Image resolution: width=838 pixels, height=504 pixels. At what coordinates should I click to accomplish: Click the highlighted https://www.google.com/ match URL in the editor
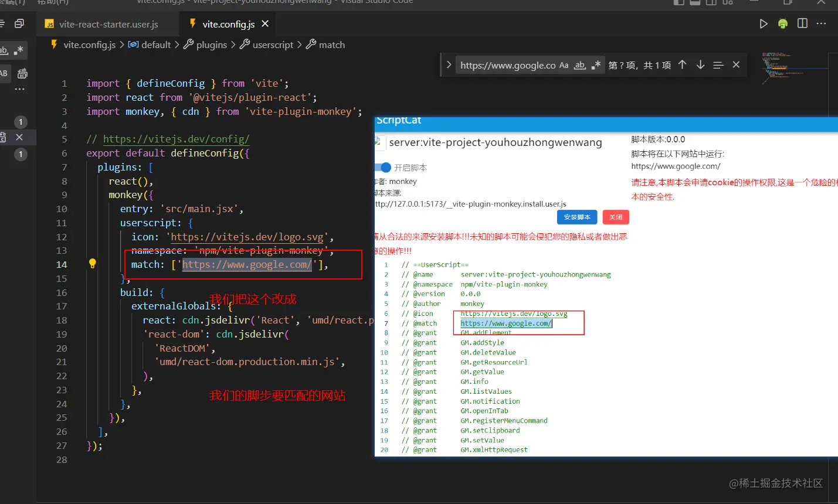[x=246, y=265]
